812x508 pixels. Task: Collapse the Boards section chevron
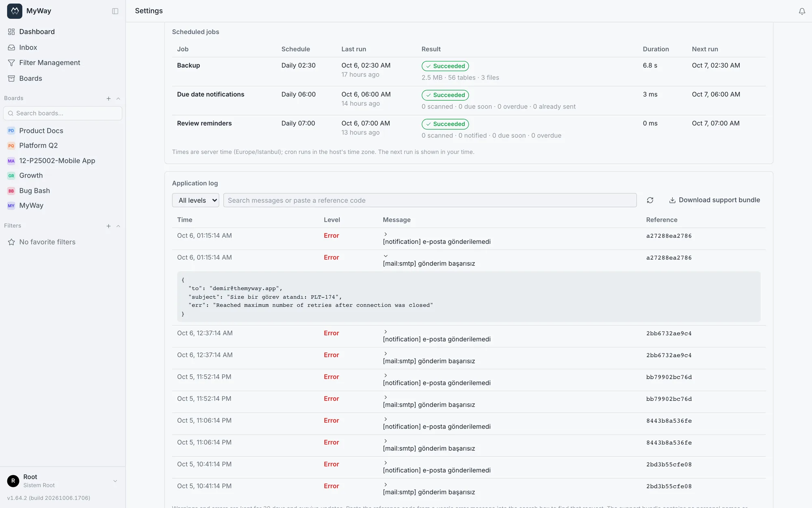click(118, 98)
